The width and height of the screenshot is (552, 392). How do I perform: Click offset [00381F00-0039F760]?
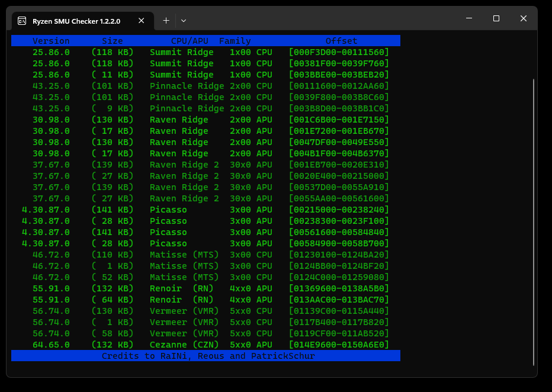pyautogui.click(x=339, y=63)
